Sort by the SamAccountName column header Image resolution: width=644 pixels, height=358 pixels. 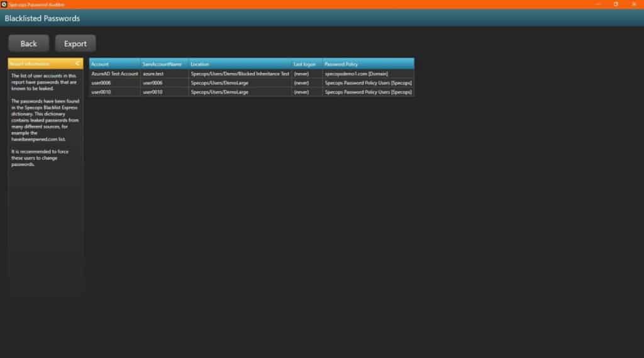click(164, 64)
